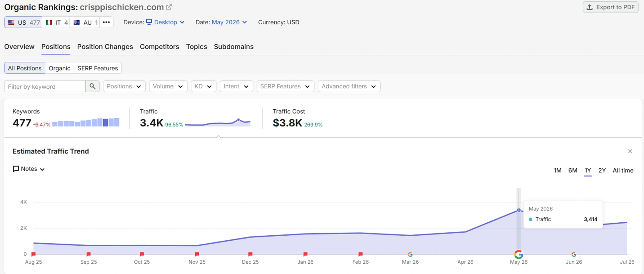Select the SERP Features filter toggle
644x274 pixels.
click(x=98, y=68)
